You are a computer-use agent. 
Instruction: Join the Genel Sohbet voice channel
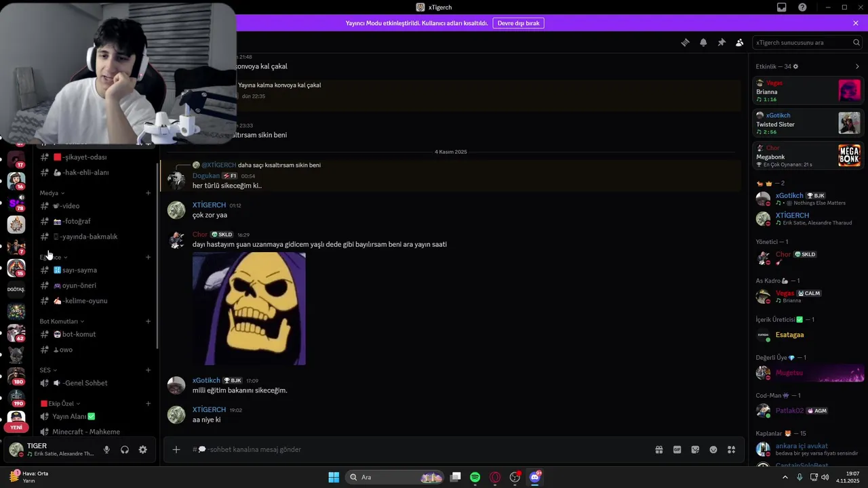(x=97, y=383)
